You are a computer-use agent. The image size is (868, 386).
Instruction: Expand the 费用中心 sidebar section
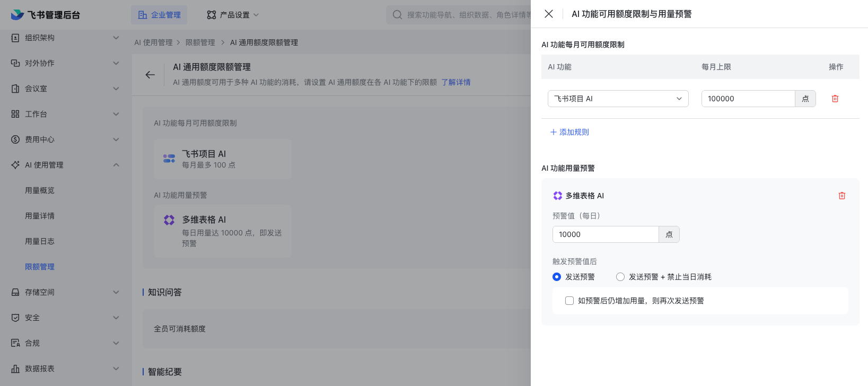[116, 139]
